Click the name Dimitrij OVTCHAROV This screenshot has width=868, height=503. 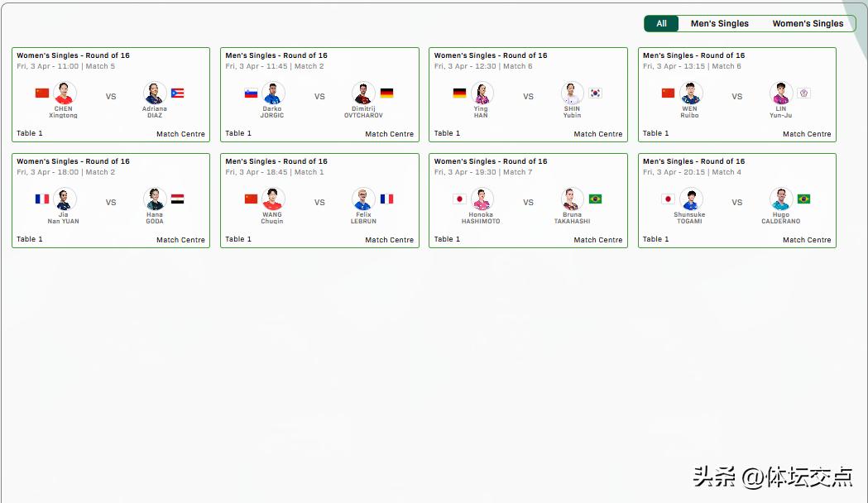(x=363, y=112)
